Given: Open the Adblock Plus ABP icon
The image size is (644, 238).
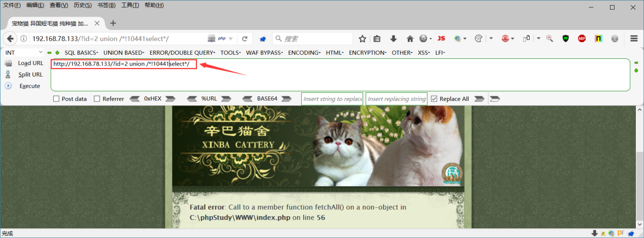Looking at the screenshot, I should point(582,39).
